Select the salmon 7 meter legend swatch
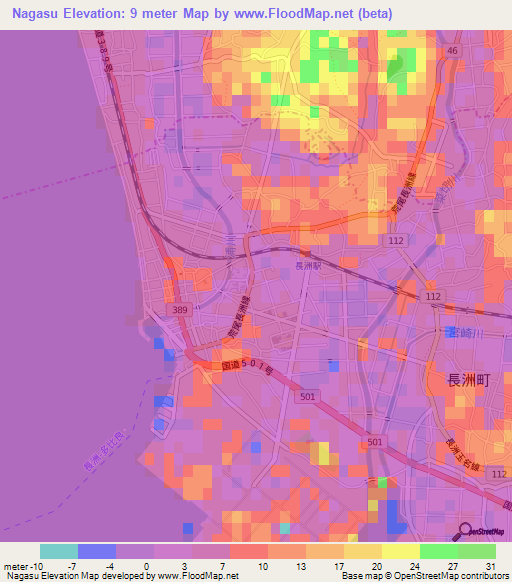The height and width of the screenshot is (582, 512). [x=249, y=552]
